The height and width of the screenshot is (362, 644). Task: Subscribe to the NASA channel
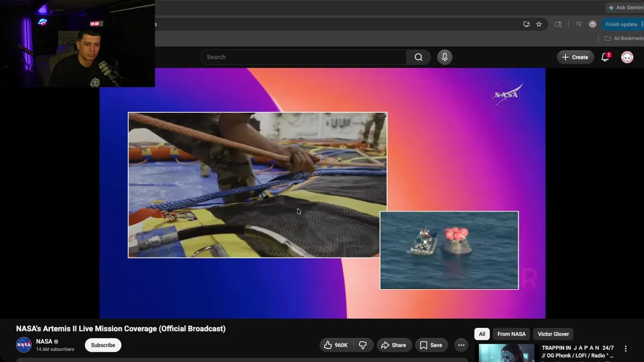103,345
